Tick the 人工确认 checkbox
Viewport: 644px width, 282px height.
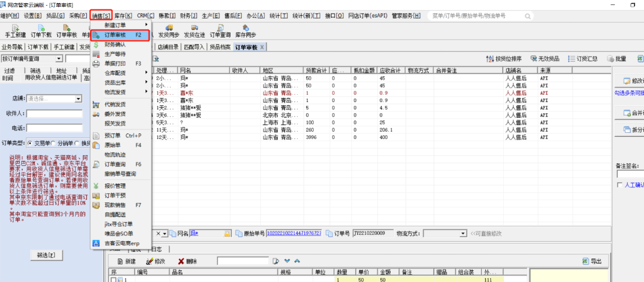point(619,184)
